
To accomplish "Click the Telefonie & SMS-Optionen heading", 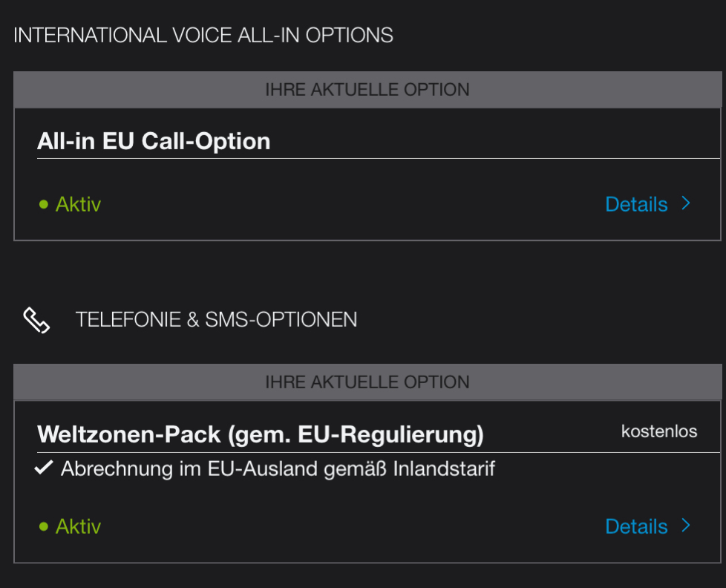I will [x=216, y=319].
